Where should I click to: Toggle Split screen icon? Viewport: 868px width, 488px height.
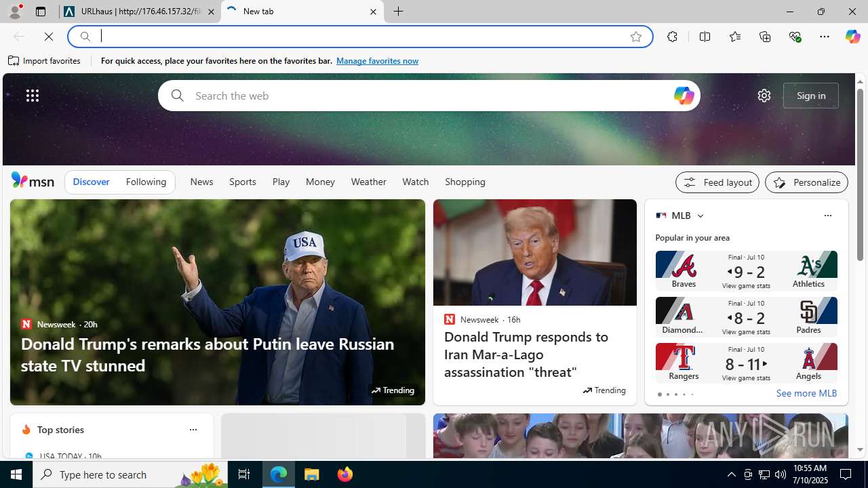click(x=705, y=37)
